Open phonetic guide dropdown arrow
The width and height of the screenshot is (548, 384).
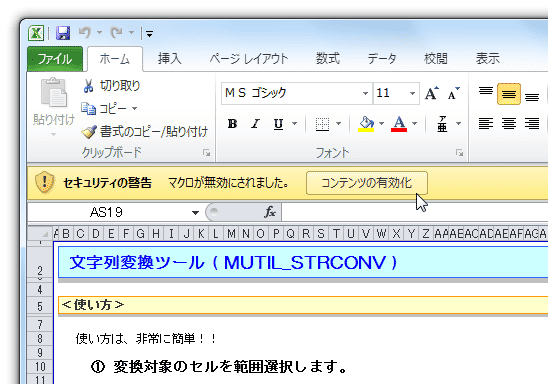point(458,124)
